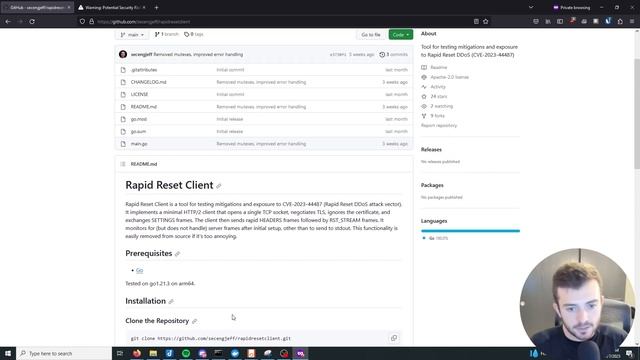The width and height of the screenshot is (640, 360).
Task: Click the site lock icon
Action: (x=91, y=22)
